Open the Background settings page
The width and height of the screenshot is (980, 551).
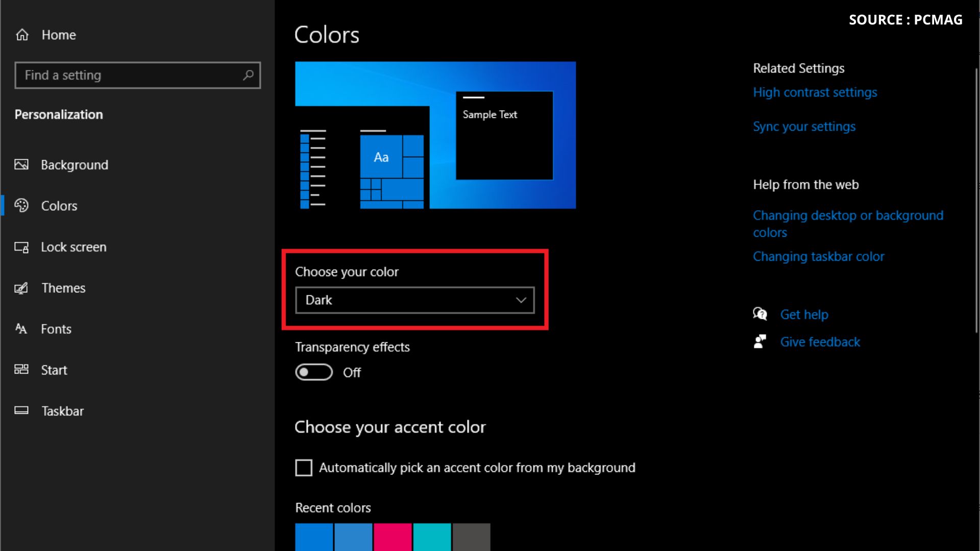pos(75,164)
